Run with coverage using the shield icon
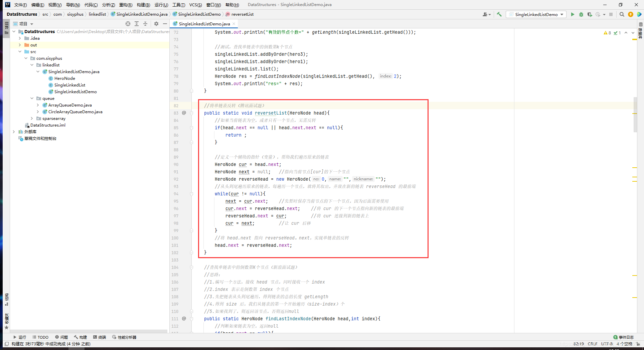 pos(590,14)
